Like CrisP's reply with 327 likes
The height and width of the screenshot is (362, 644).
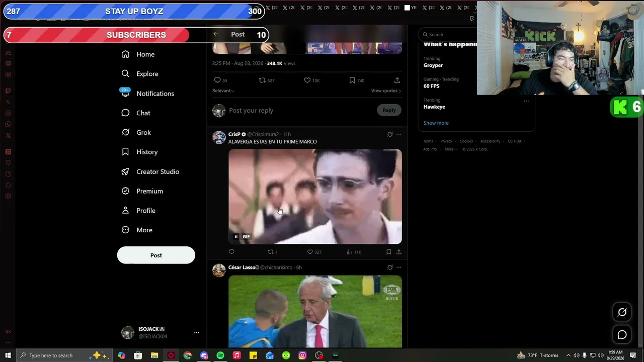310,252
